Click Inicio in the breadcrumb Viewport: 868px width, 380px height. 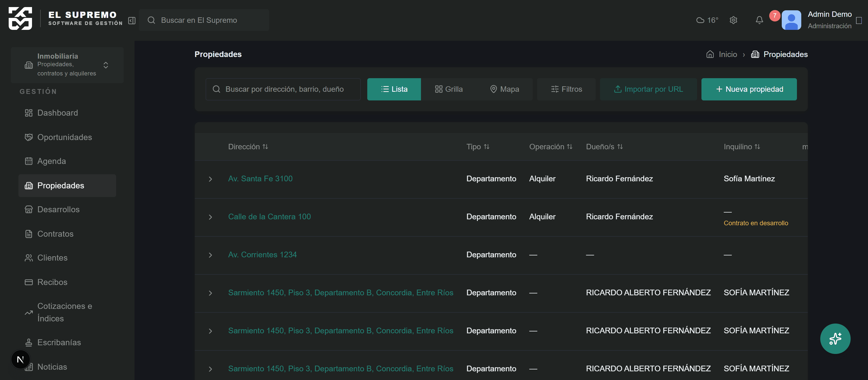727,54
